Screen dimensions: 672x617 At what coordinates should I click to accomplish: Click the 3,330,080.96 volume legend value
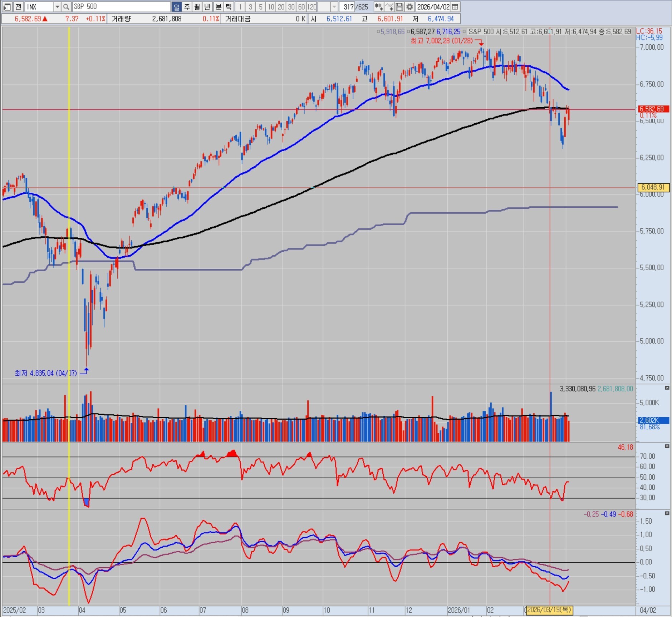click(x=578, y=389)
